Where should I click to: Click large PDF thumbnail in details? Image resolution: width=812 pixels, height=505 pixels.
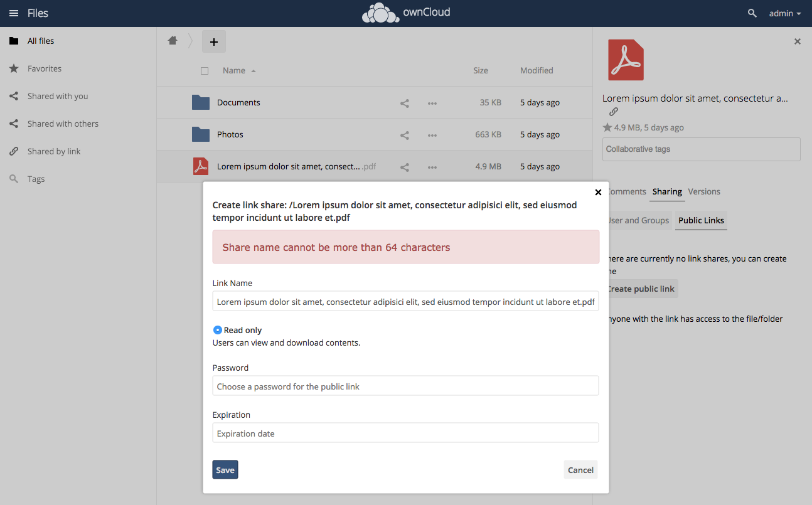point(626,60)
